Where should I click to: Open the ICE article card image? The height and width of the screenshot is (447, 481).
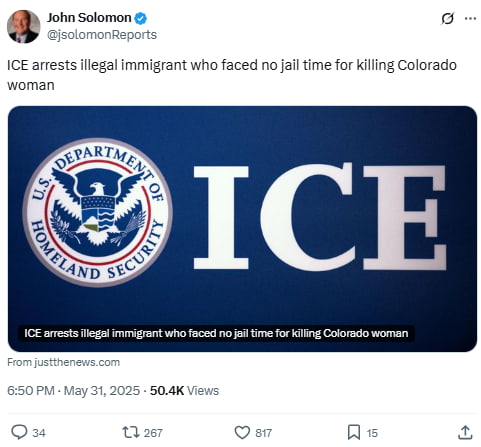tap(242, 229)
